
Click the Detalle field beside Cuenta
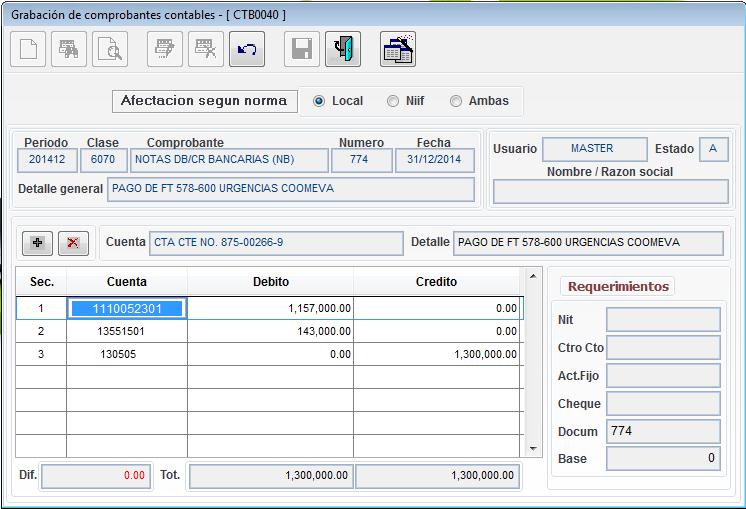click(588, 243)
